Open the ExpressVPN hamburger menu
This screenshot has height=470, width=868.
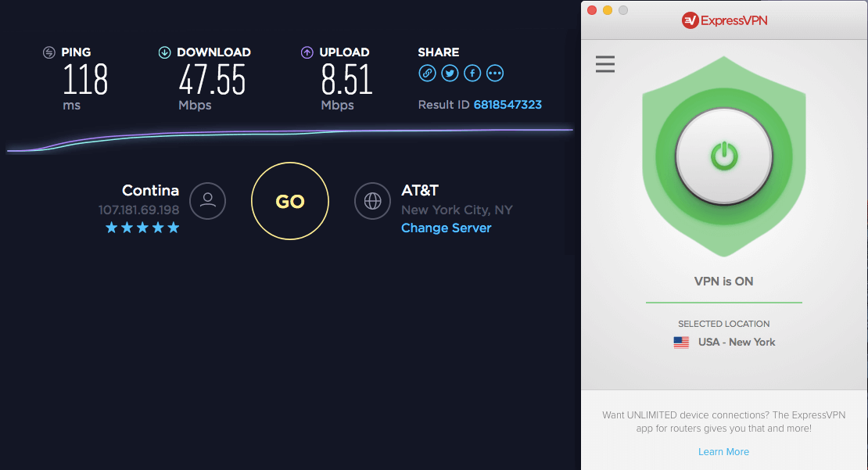point(605,64)
